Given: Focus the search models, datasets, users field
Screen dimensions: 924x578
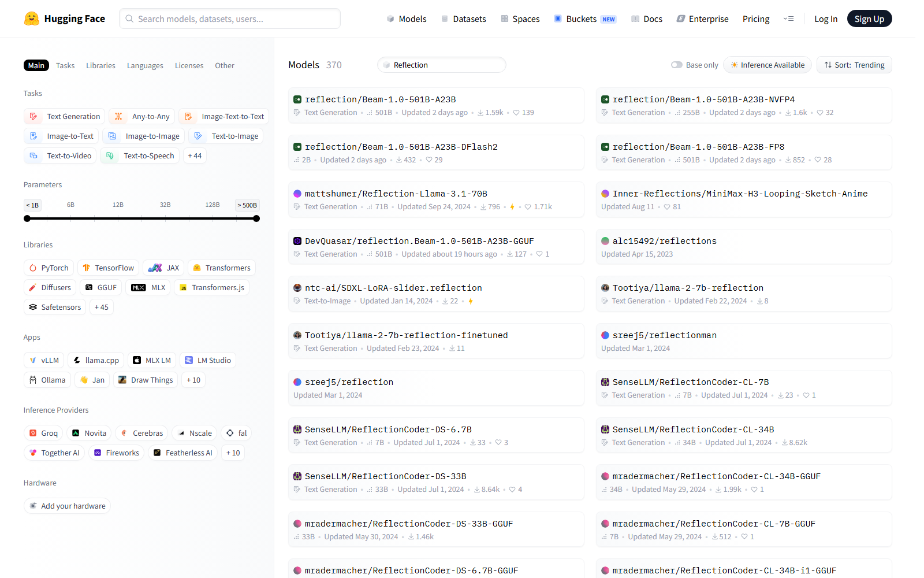Looking at the screenshot, I should tap(230, 18).
